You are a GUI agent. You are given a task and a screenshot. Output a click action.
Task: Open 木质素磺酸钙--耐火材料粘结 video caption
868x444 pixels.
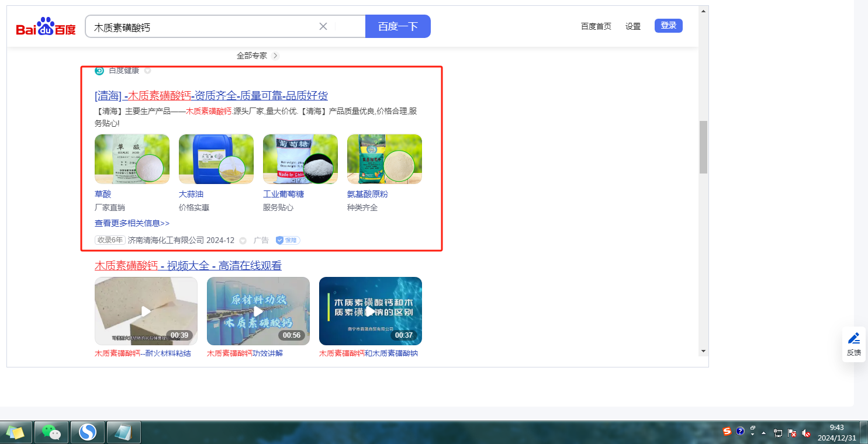(143, 353)
